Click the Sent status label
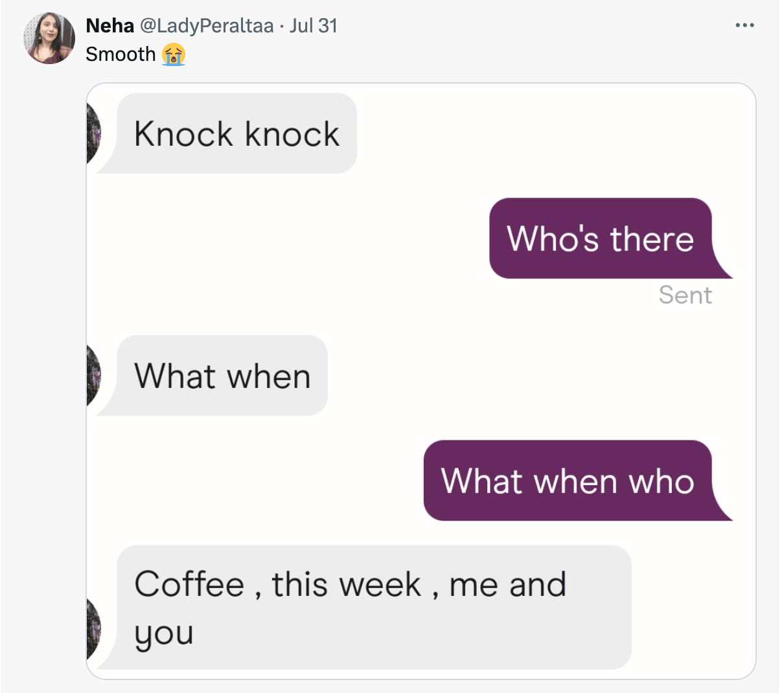This screenshot has height=693, width=784. 685,295
